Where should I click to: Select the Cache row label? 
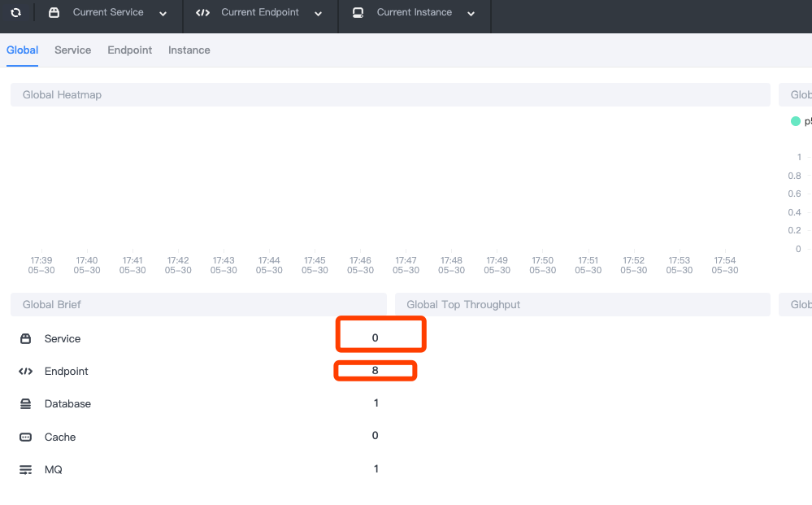click(x=60, y=438)
